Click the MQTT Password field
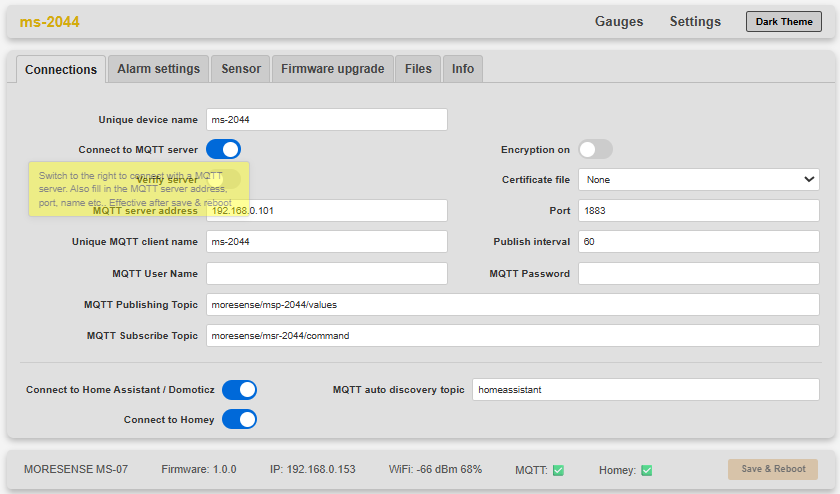Viewport: 840px width, 494px height. 698,273
